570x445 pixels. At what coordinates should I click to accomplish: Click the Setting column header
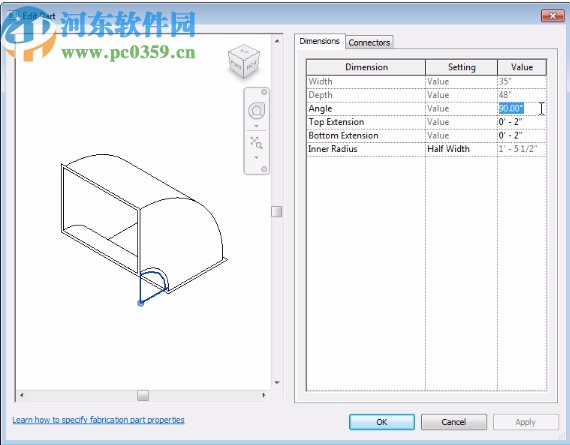pos(461,67)
